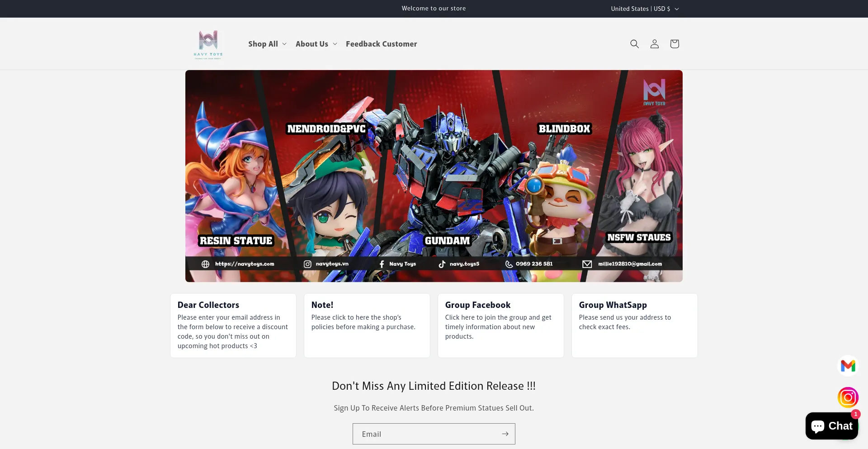Open the Note! policies card
The width and height of the screenshot is (868, 449).
point(367,326)
